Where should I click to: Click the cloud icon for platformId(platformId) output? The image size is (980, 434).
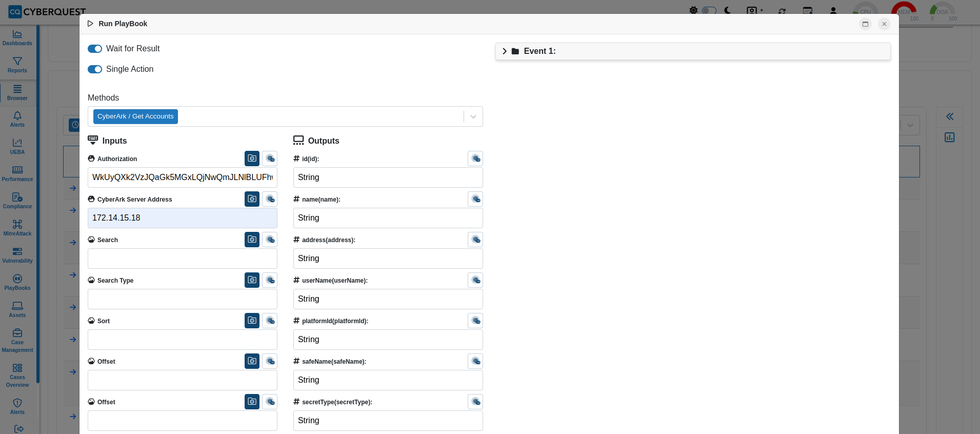coord(475,321)
